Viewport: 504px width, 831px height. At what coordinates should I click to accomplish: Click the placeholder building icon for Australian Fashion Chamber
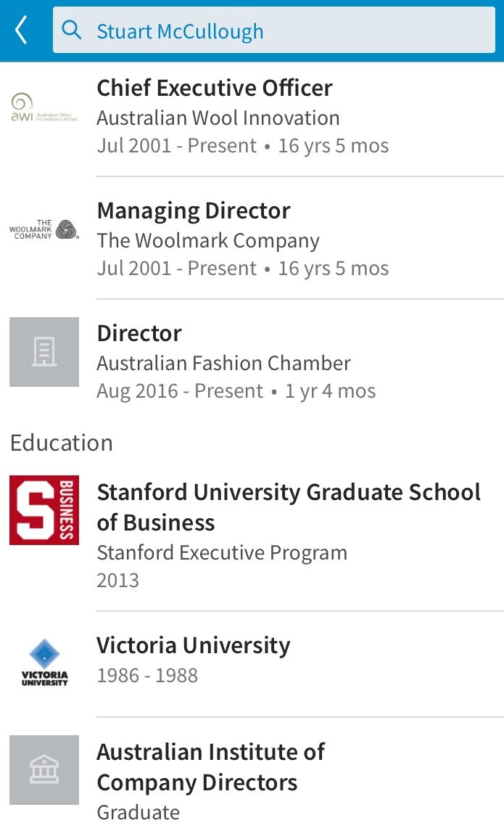click(x=44, y=351)
